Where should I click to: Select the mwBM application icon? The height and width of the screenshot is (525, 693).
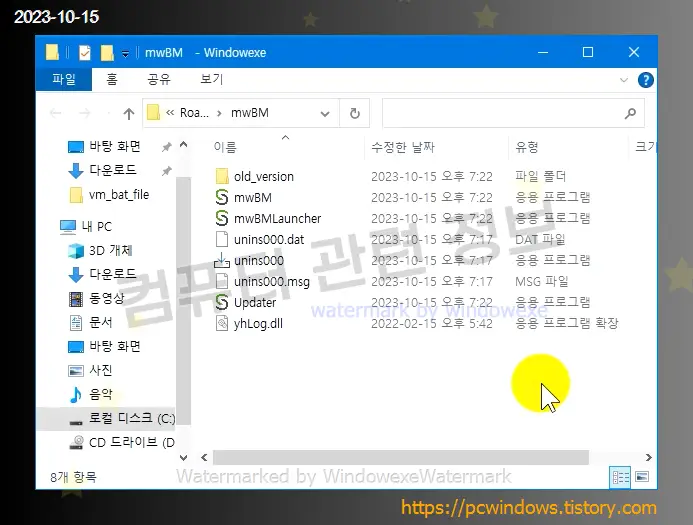[x=222, y=197]
